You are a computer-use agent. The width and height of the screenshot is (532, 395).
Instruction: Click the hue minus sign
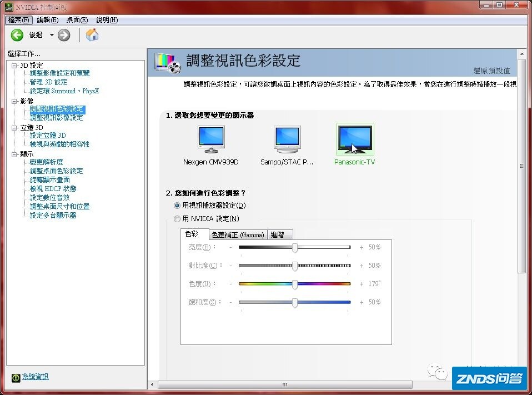[230, 284]
